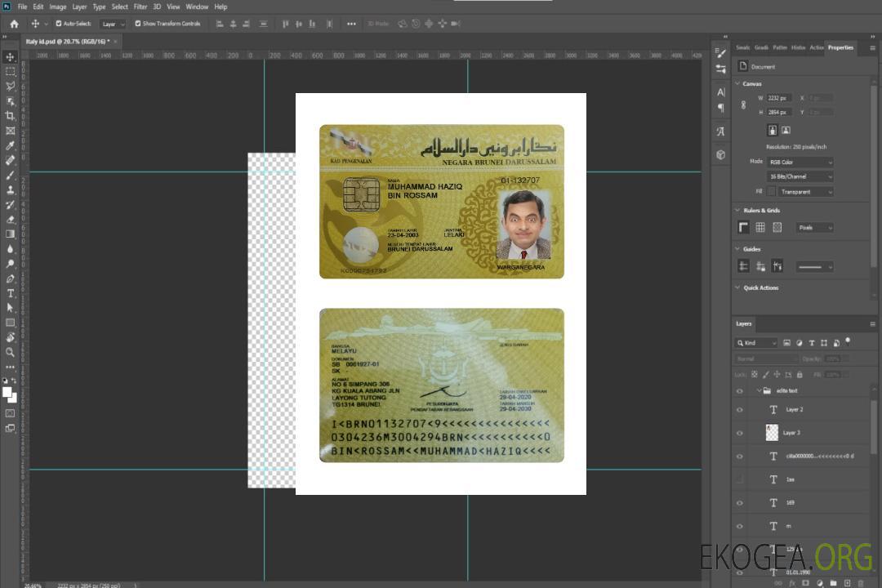Viewport: 882px width, 588px height.
Task: Click the canvas Fill color swatch
Action: tap(772, 192)
